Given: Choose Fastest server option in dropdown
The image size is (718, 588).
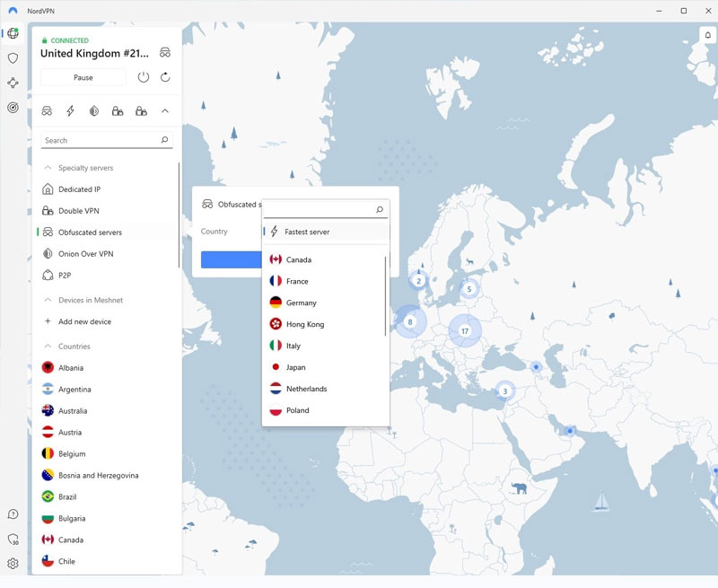Looking at the screenshot, I should 326,232.
